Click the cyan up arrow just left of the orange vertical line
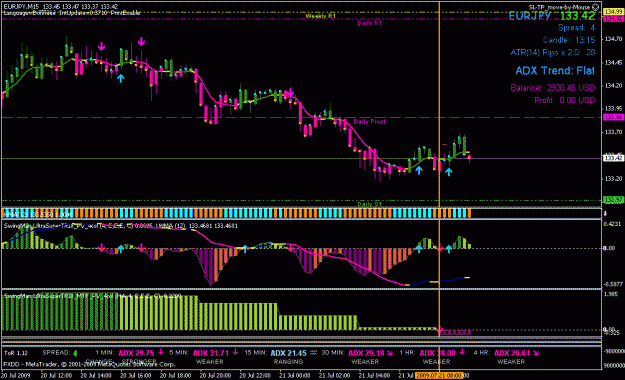The image size is (625, 380). [419, 170]
